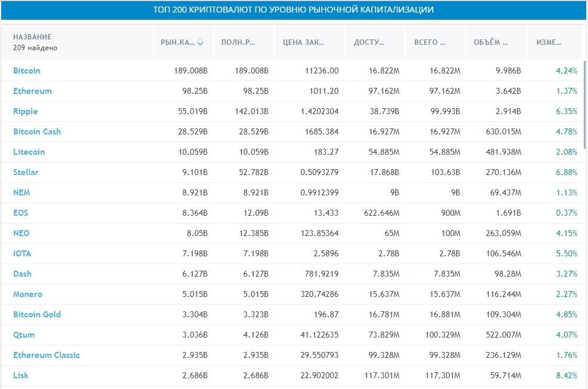Screen dimensions: 588x389
Task: Open the Bitcoin Cash link
Action: (37, 131)
